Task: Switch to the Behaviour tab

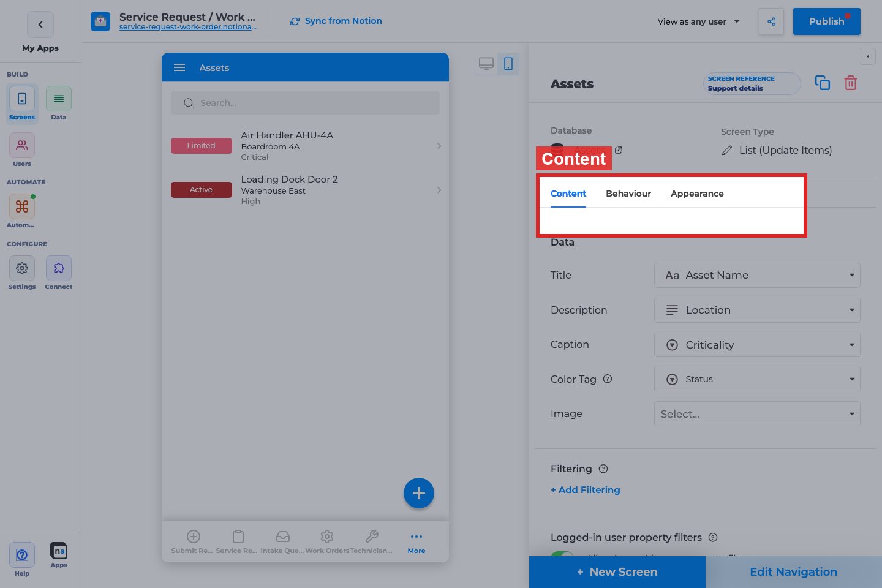Action: 628,194
